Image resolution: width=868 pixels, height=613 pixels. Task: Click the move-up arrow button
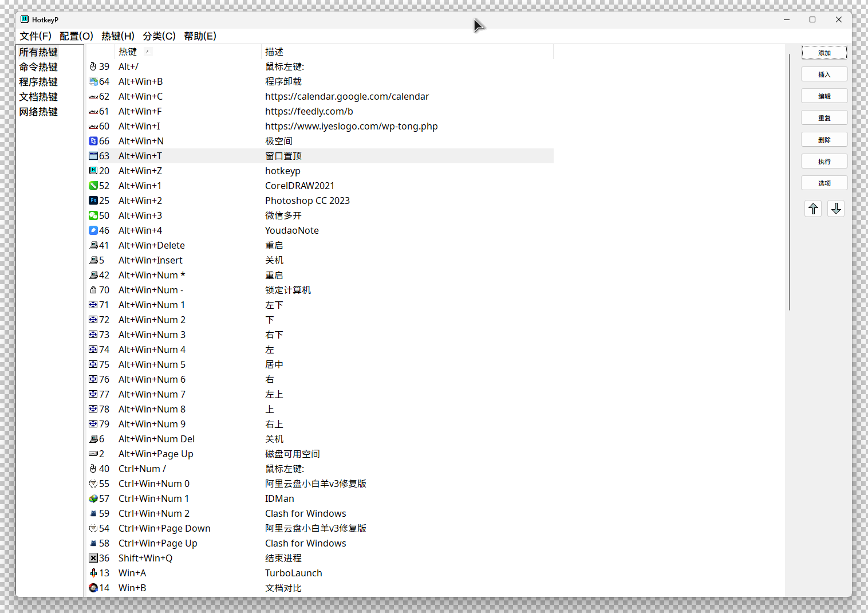[813, 209]
